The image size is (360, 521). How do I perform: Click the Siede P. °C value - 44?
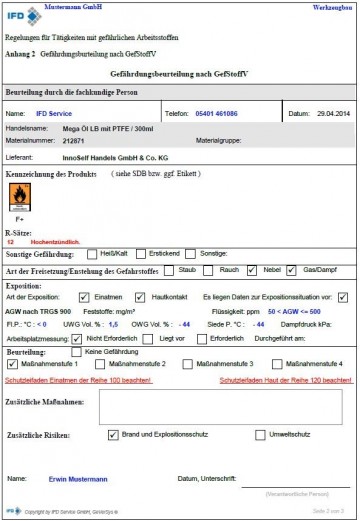click(x=259, y=324)
